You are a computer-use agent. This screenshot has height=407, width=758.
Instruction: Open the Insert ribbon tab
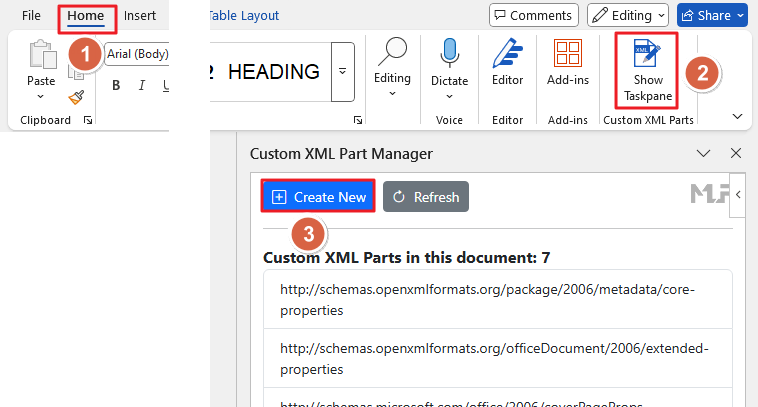coord(140,15)
